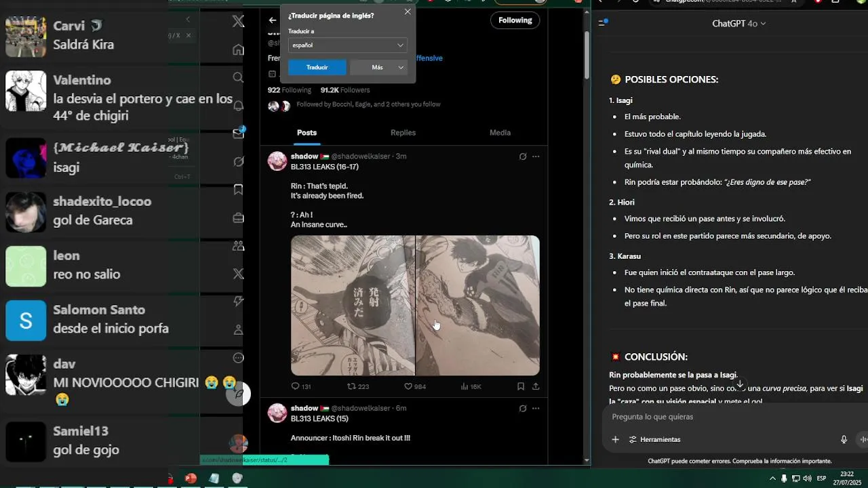Viewport: 868px width, 488px height.
Task: Close the translate page popup
Action: 408,12
